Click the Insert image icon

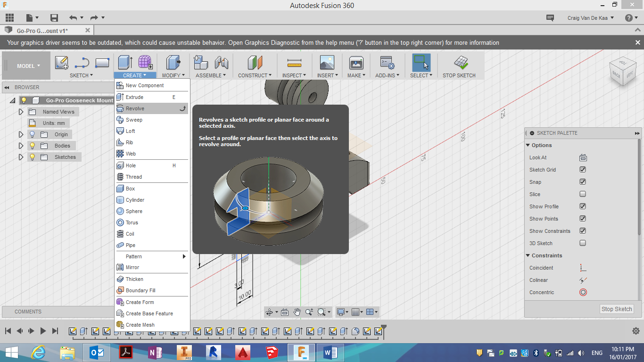[x=327, y=63]
